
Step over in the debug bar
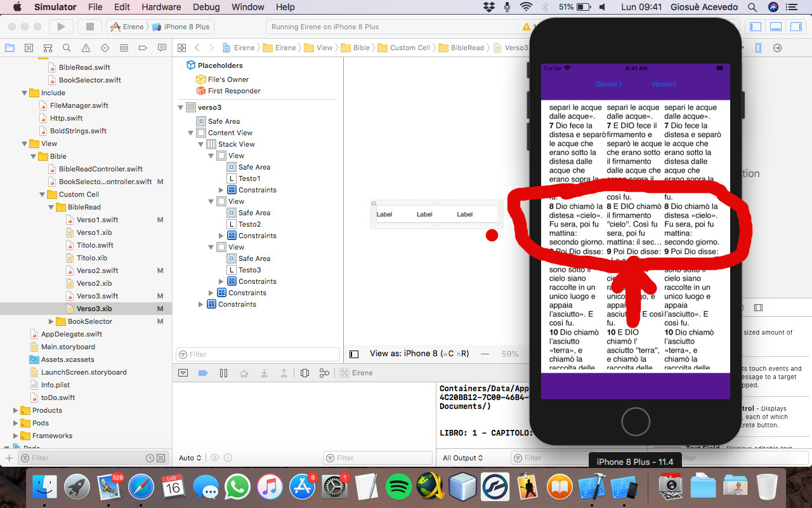coord(244,373)
